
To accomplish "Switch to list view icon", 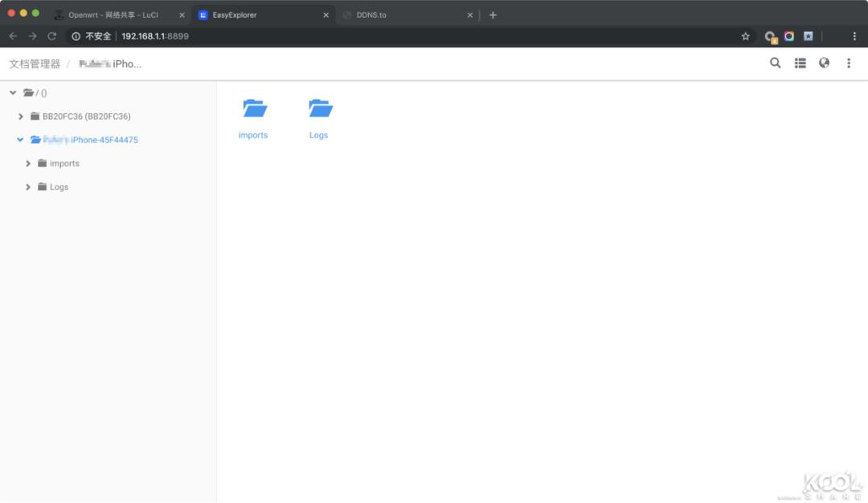I will point(800,63).
